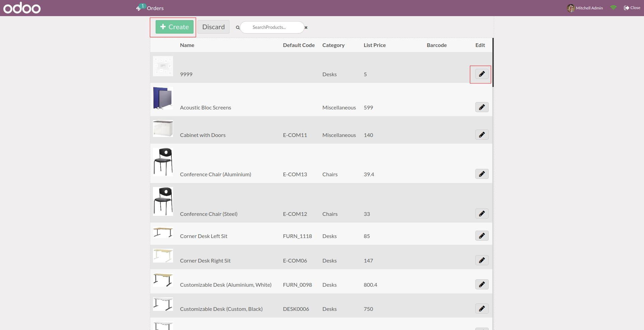Click the Category column header

point(333,45)
